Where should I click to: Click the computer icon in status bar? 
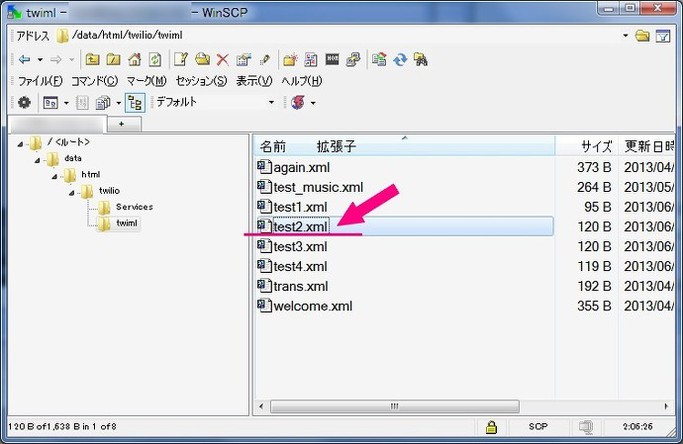click(x=586, y=427)
